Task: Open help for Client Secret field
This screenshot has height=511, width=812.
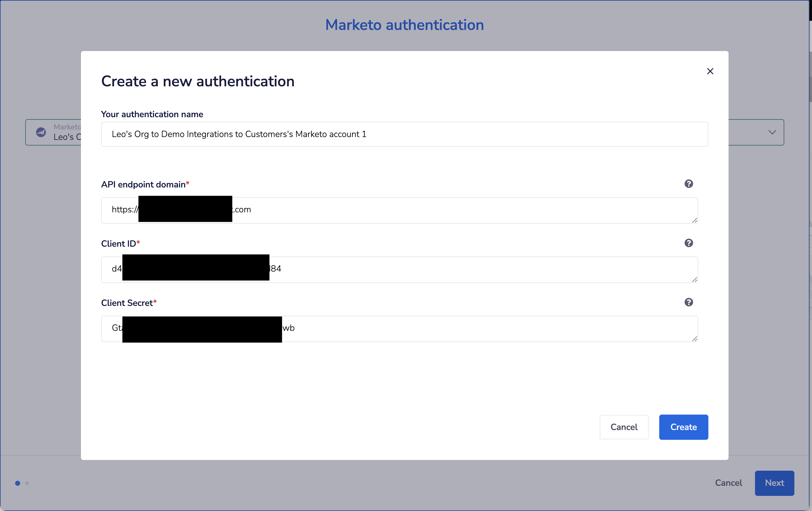Action: (689, 302)
